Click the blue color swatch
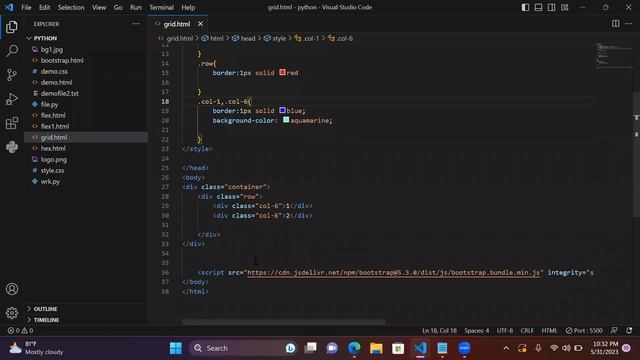640x360 pixels. [282, 110]
